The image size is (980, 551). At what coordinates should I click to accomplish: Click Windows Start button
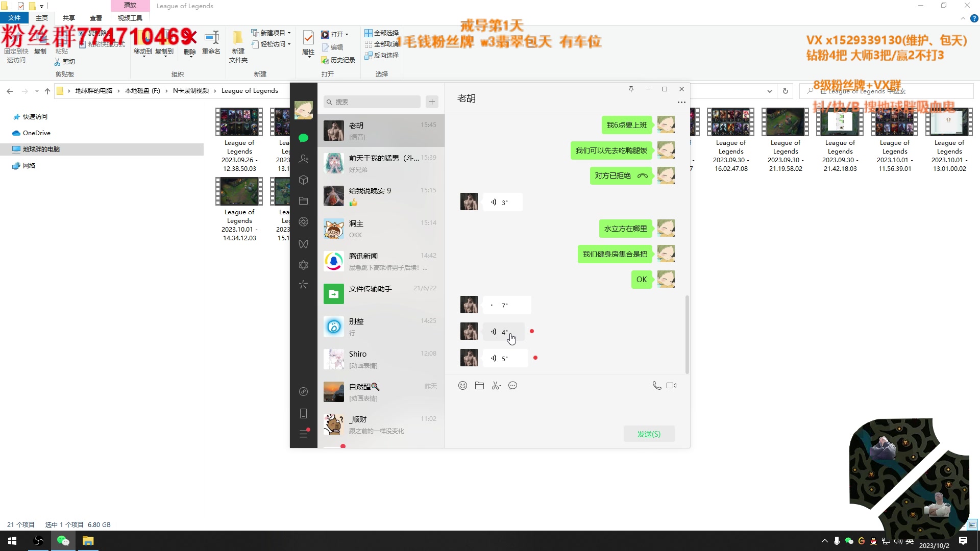[x=12, y=541]
